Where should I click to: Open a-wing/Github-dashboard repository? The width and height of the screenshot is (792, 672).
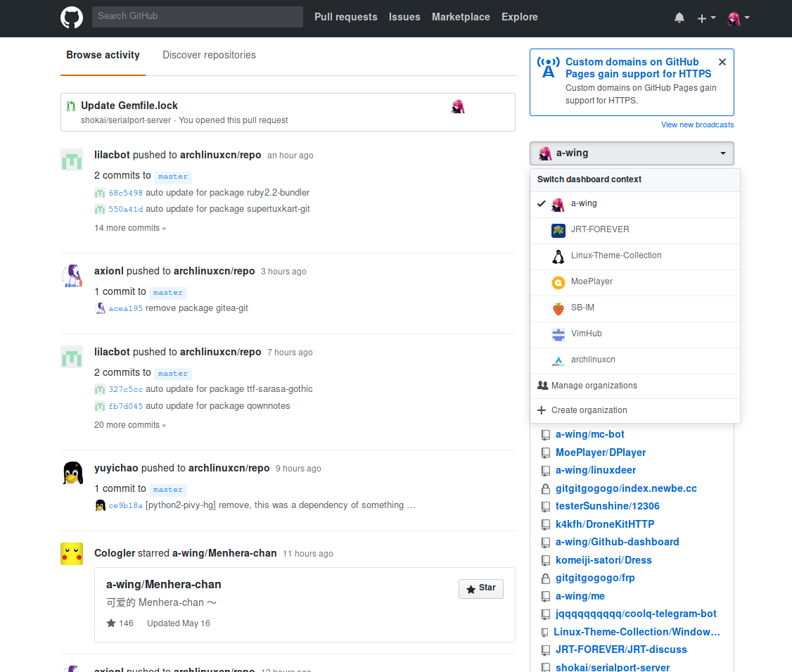tap(618, 542)
